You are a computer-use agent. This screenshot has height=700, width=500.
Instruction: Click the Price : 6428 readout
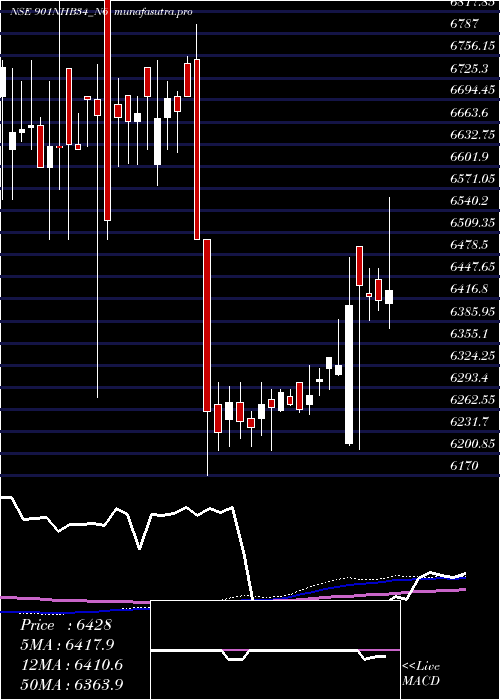point(66,625)
